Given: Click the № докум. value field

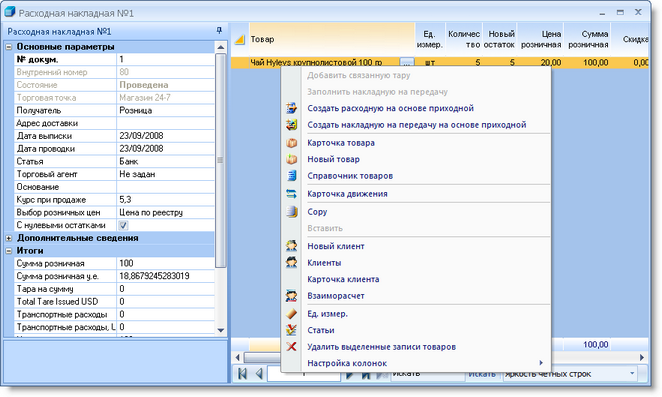Looking at the screenshot, I should [166, 60].
